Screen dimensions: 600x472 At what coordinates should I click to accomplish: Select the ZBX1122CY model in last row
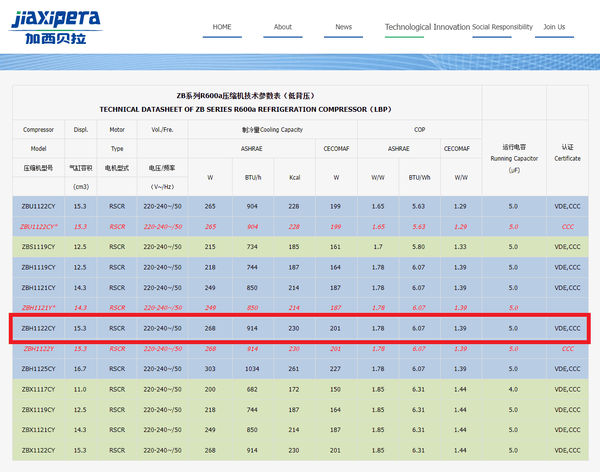(38, 450)
